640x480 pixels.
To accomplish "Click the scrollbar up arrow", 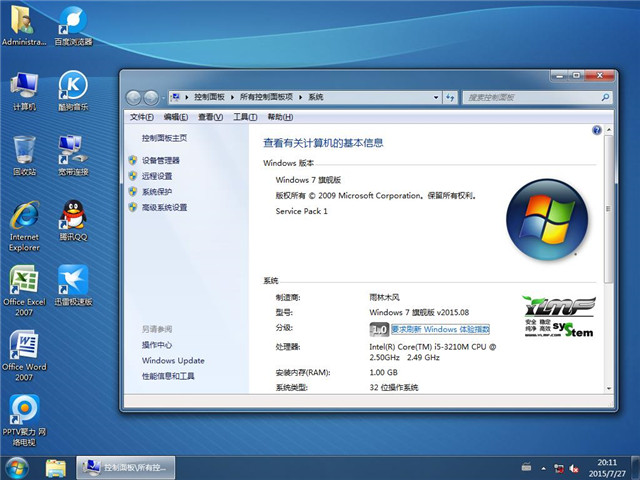I will point(609,130).
